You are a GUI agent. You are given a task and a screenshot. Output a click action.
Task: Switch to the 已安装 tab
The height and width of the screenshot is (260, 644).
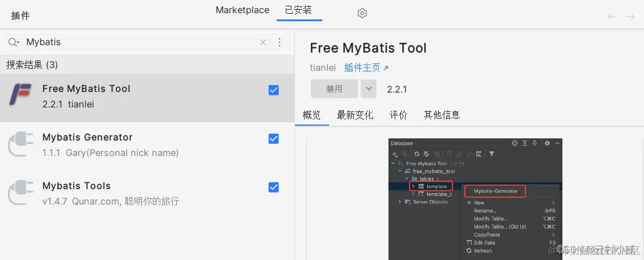(298, 10)
